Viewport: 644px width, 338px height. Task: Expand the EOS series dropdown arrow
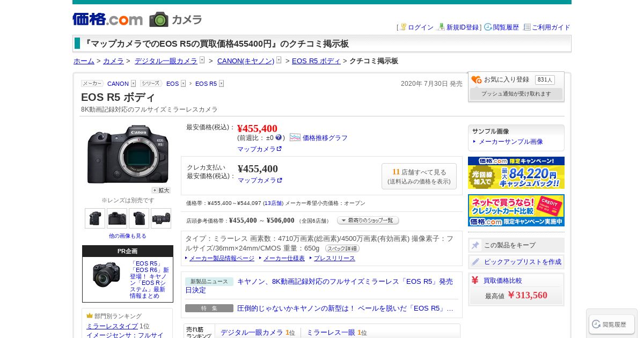pyautogui.click(x=183, y=84)
